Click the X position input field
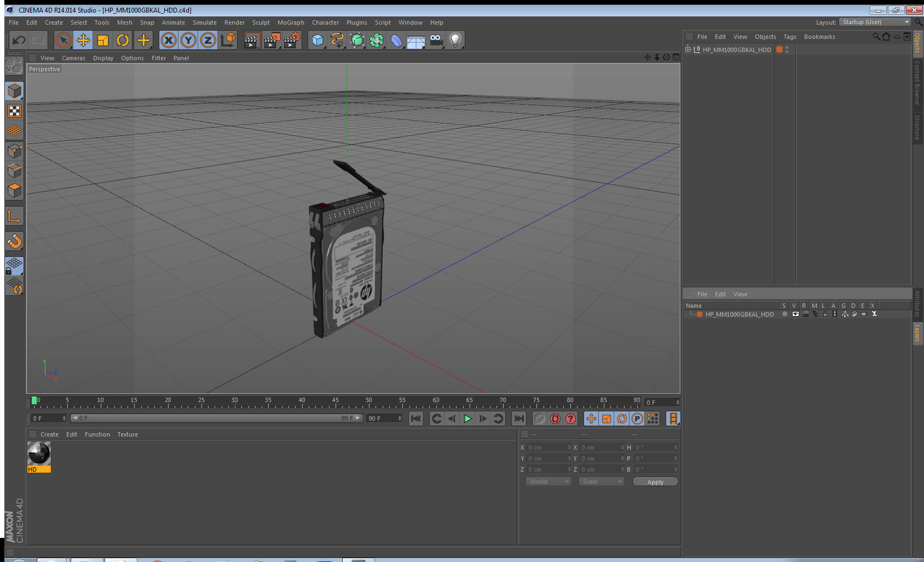This screenshot has width=924, height=562. point(548,448)
